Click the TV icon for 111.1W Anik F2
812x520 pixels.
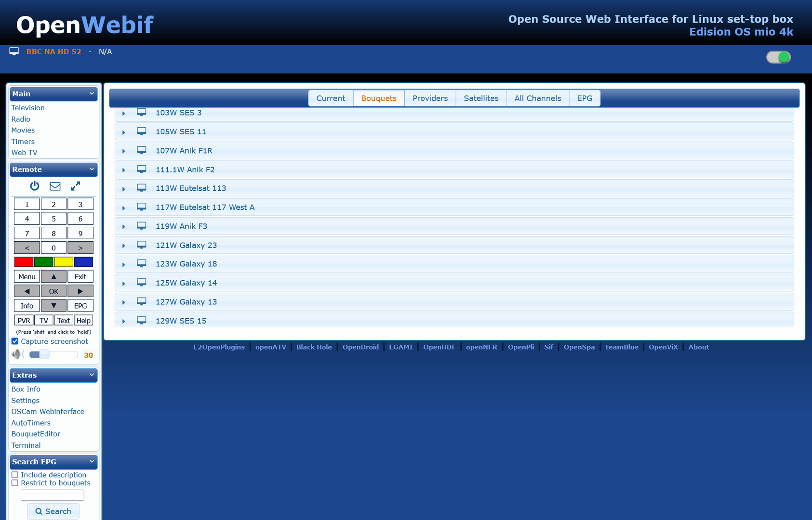click(142, 169)
